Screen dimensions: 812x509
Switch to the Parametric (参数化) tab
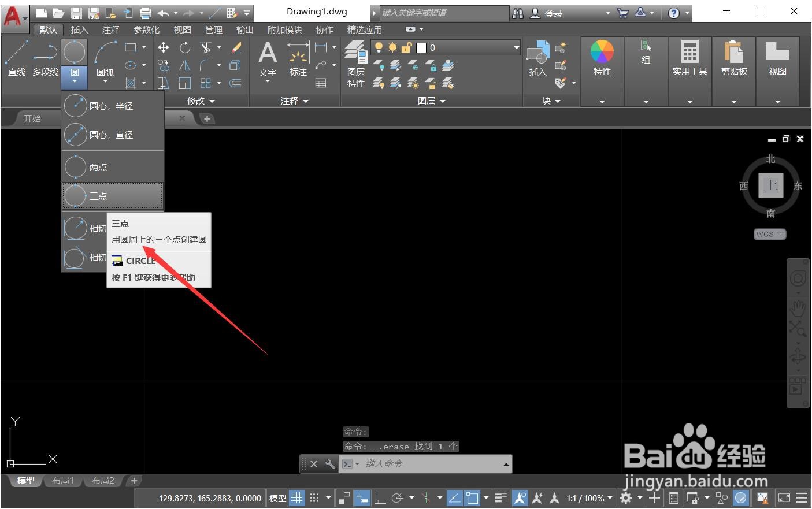(x=147, y=29)
